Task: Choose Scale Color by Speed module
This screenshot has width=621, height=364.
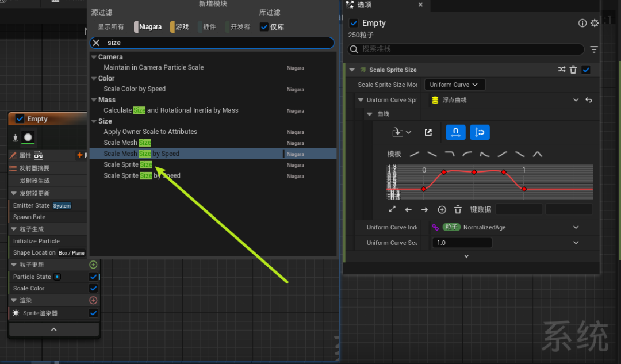Action: [x=213, y=89]
